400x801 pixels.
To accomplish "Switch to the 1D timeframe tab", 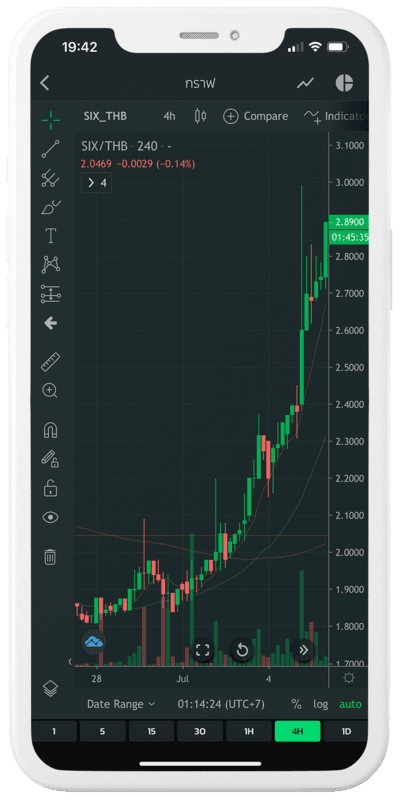I will click(346, 732).
